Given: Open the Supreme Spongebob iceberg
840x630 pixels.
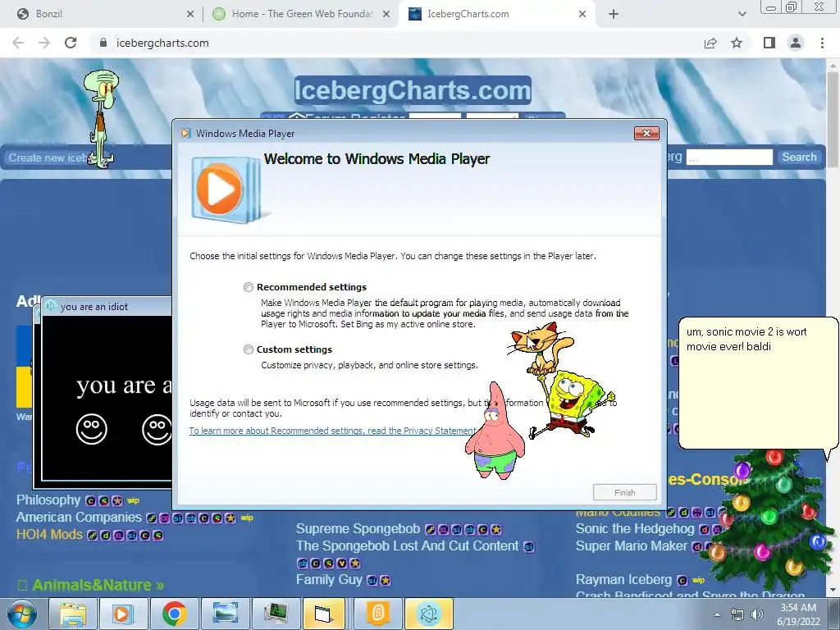Looking at the screenshot, I should (358, 529).
